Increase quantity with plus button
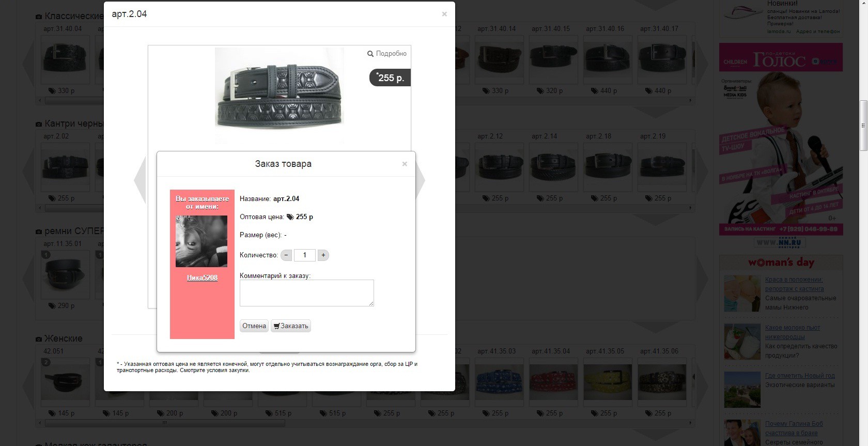 (x=323, y=255)
